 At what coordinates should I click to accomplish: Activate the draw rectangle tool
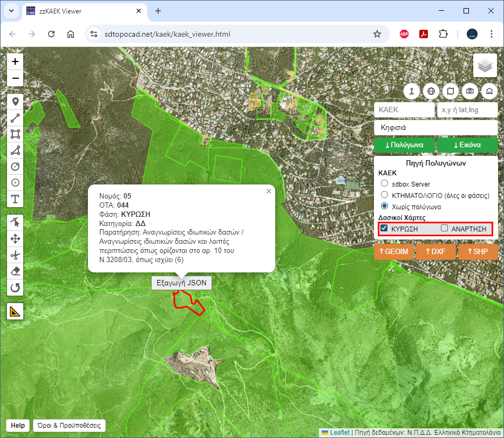click(15, 134)
